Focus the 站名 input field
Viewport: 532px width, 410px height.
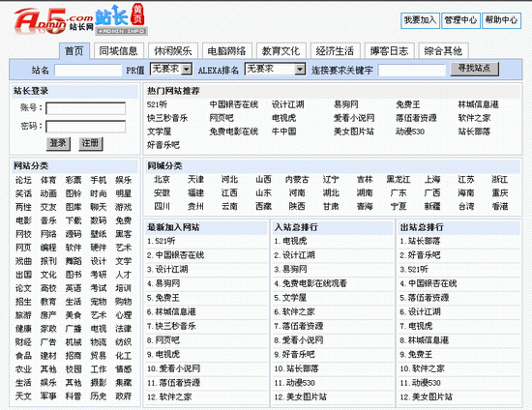coord(88,71)
